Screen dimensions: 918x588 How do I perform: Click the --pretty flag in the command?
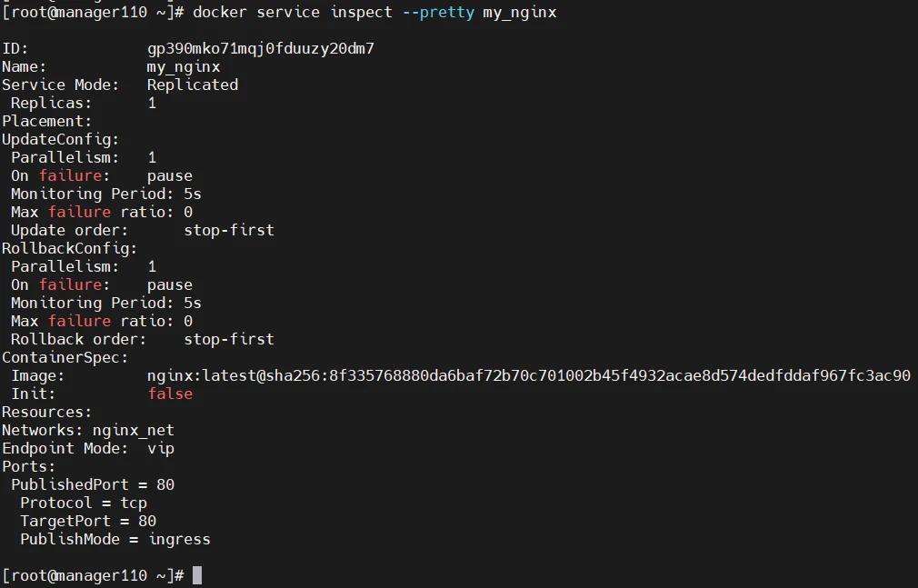(x=438, y=13)
